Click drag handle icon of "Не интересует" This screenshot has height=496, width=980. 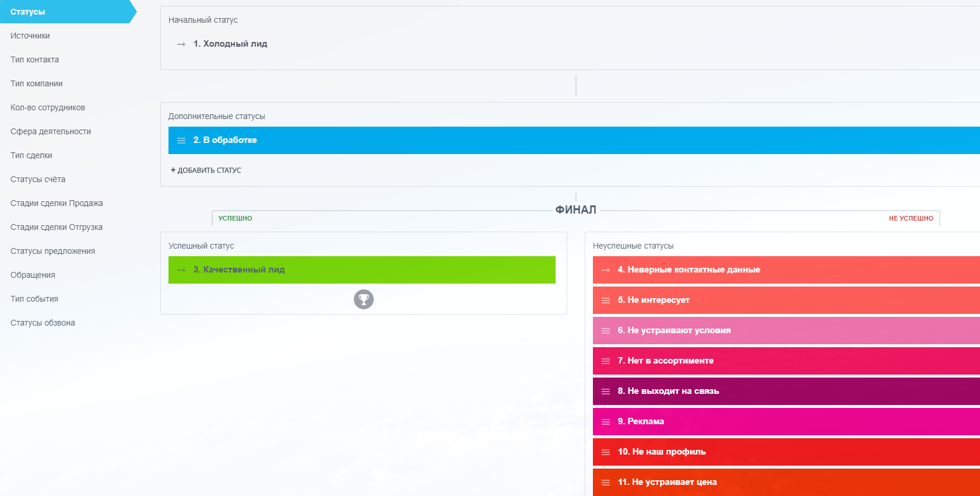pos(606,301)
